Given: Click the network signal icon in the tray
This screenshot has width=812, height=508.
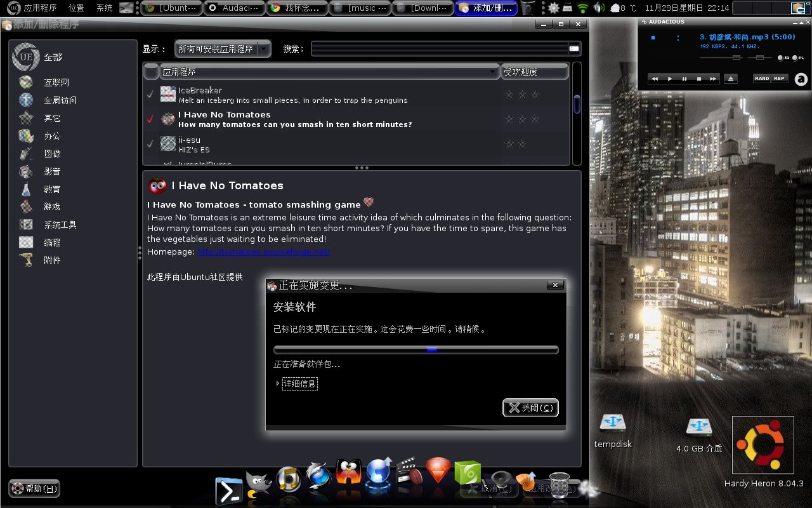Looking at the screenshot, I should tap(584, 8).
